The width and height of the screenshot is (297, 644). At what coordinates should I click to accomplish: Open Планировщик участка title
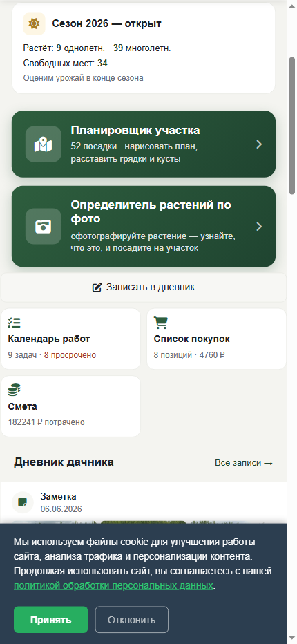click(135, 130)
